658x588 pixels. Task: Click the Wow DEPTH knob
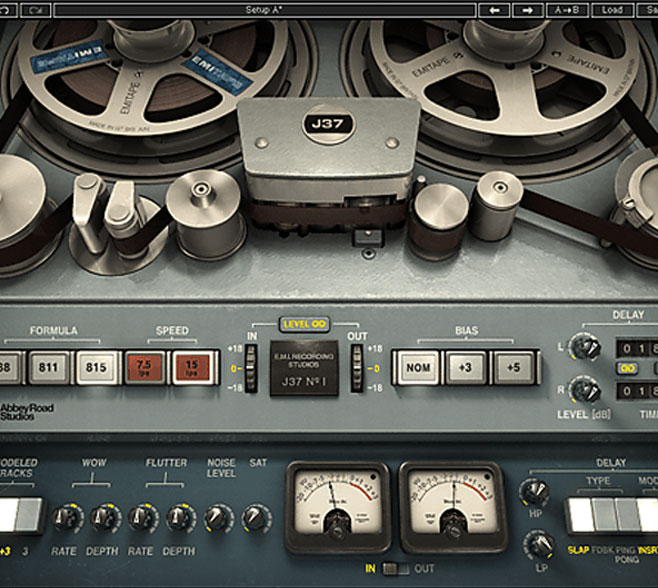pos(105,518)
